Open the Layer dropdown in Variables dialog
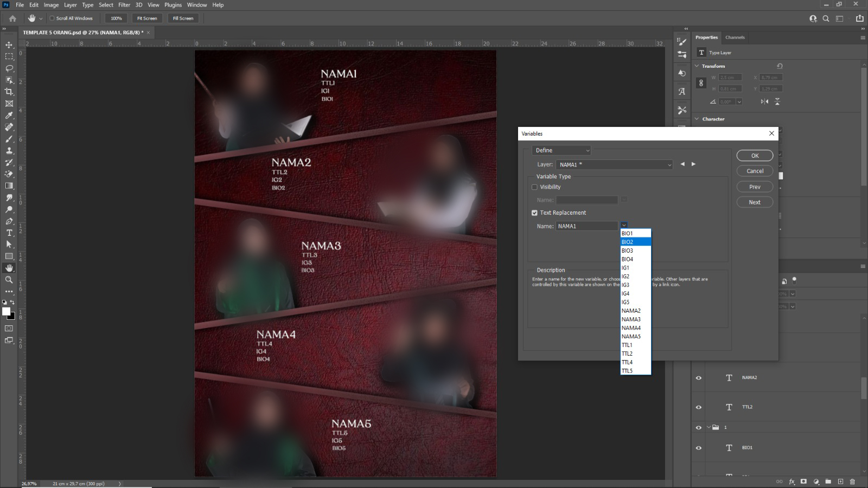Viewport: 868px width, 488px height. click(669, 164)
